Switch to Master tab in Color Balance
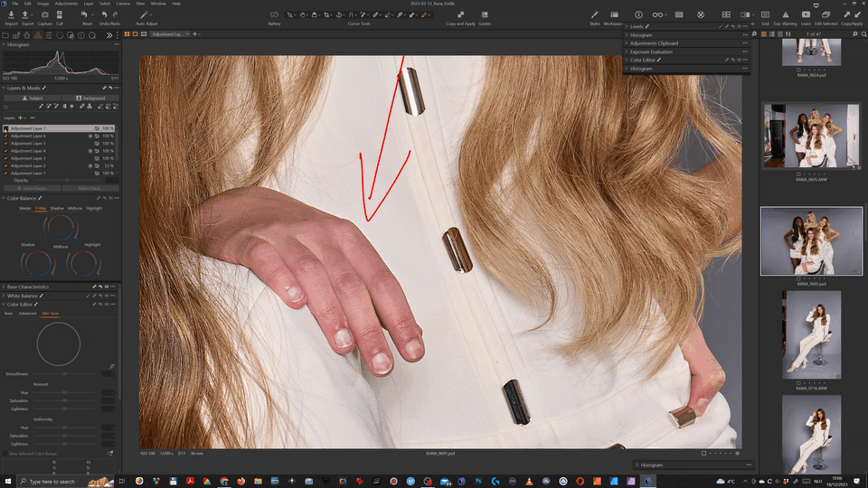Viewport: 868px width, 488px height. pos(25,209)
